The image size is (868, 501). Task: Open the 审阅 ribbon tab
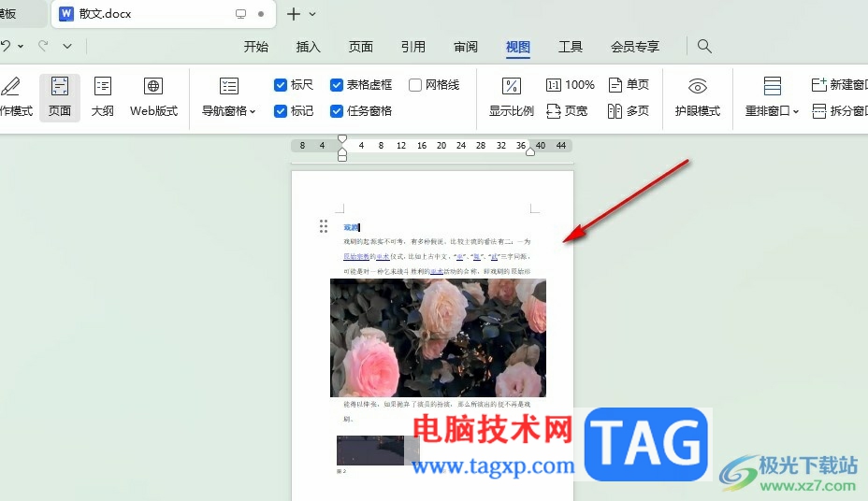[x=466, y=47]
